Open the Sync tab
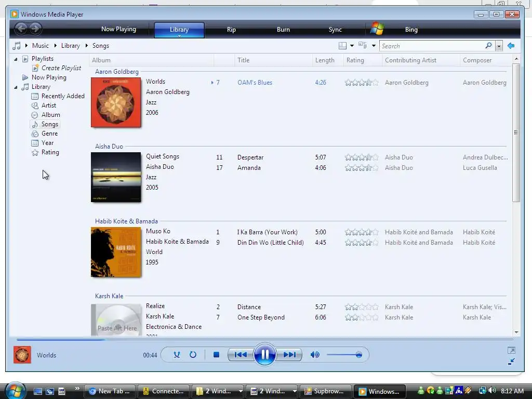The image size is (532, 399). (335, 30)
